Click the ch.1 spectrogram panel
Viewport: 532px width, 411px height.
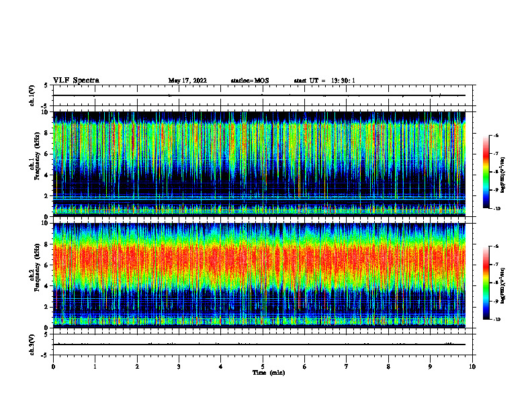(x=259, y=164)
